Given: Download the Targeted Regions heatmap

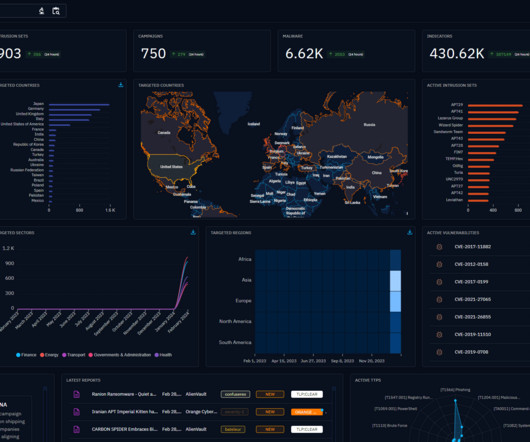Looking at the screenshot, I should click(x=410, y=232).
